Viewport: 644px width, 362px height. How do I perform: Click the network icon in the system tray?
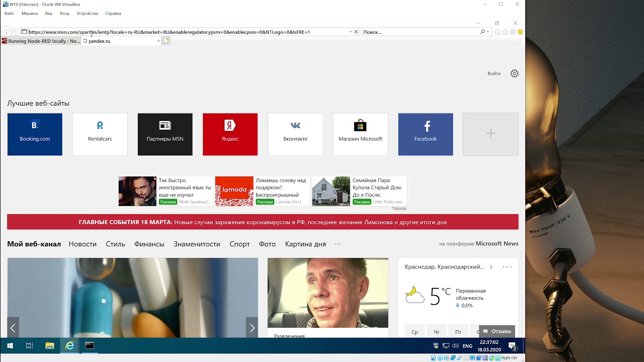(446, 346)
